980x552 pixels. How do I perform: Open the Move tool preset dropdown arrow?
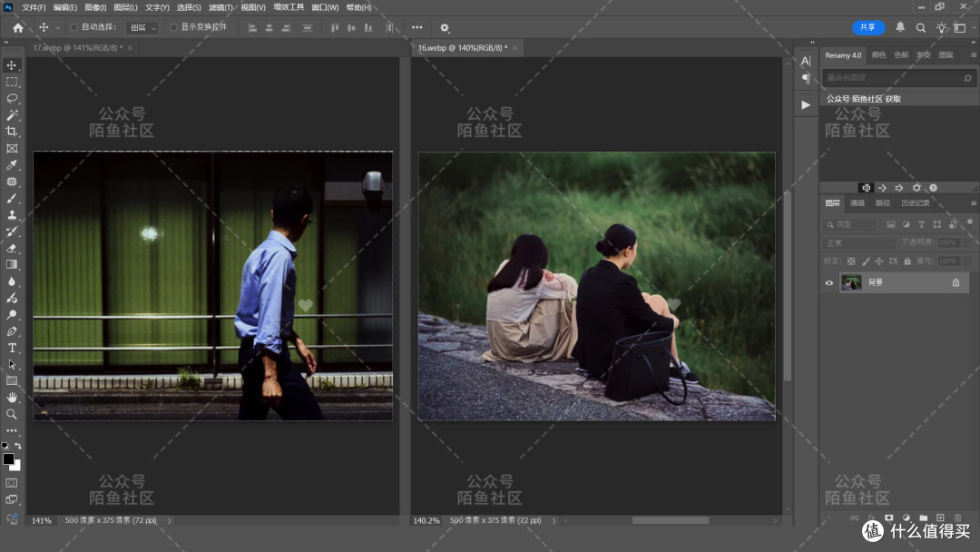click(x=57, y=27)
